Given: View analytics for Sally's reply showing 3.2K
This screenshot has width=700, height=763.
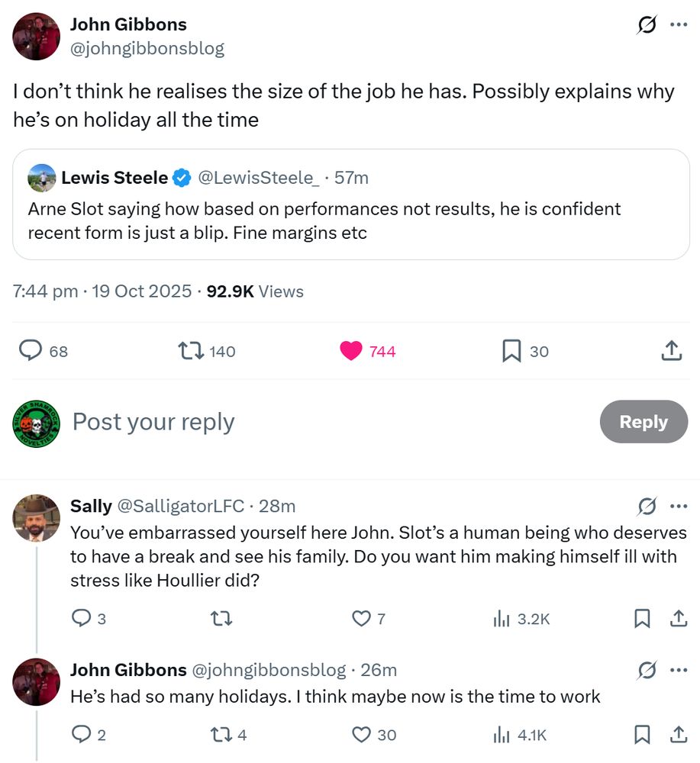Looking at the screenshot, I should (502, 619).
